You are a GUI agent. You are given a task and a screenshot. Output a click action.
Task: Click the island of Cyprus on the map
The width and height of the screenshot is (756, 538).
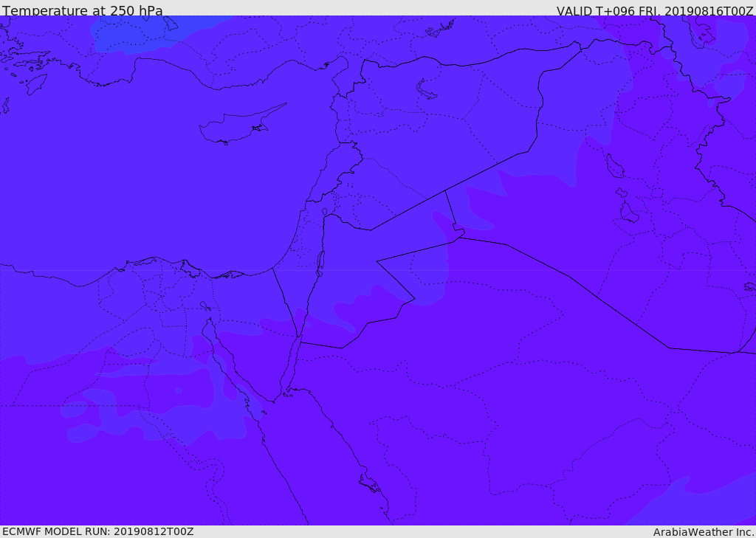click(x=236, y=126)
